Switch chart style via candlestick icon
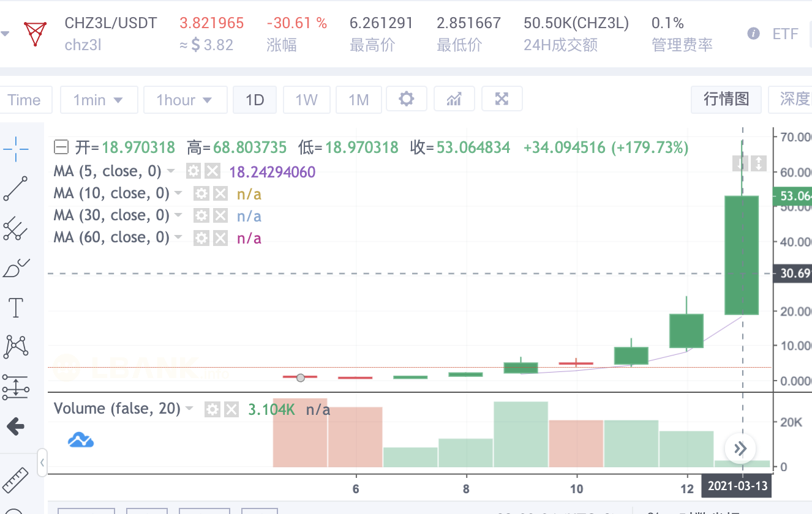 click(454, 99)
